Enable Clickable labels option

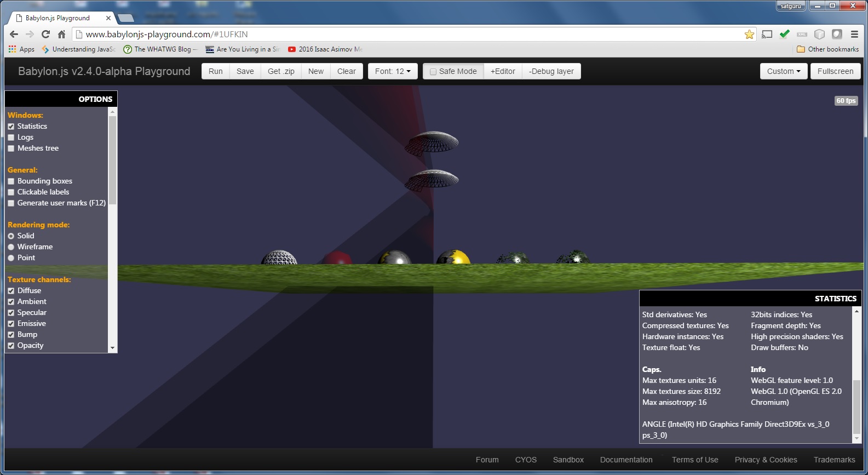[x=11, y=192]
